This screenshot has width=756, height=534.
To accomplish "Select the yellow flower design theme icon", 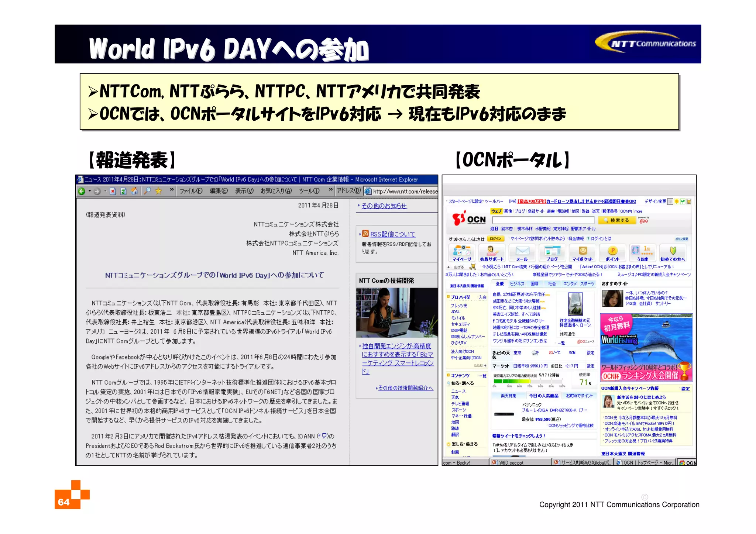I will click(677, 201).
